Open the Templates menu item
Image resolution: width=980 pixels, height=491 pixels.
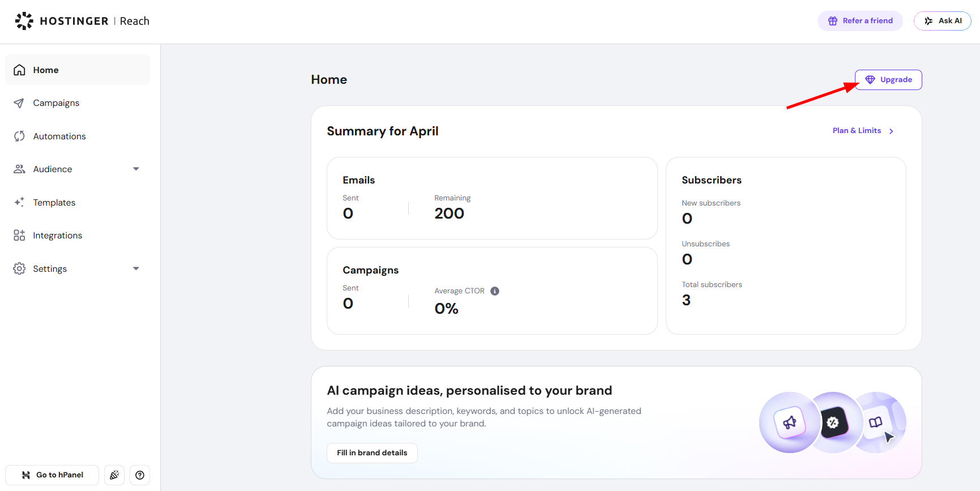(x=54, y=203)
